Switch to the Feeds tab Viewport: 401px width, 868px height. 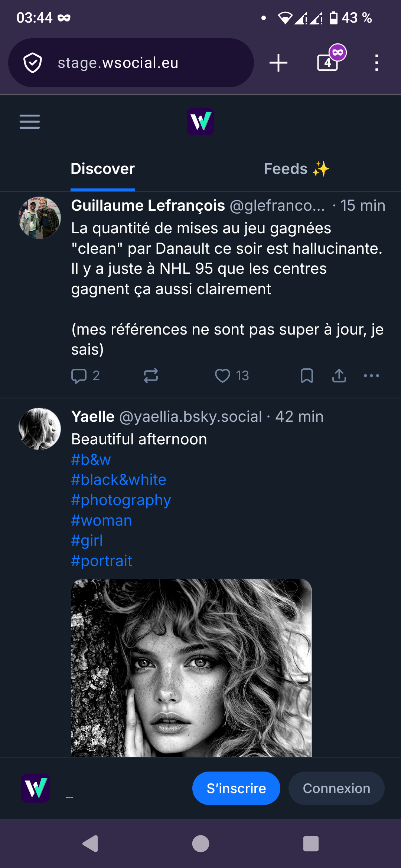pos(296,169)
